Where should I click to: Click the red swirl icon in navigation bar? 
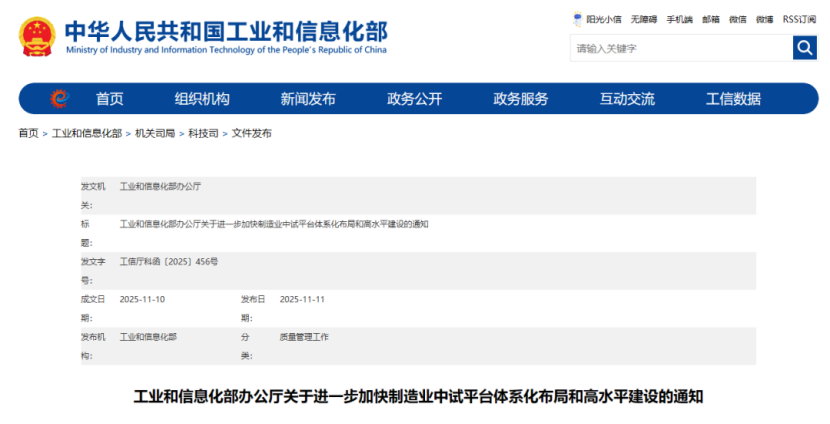click(x=59, y=98)
